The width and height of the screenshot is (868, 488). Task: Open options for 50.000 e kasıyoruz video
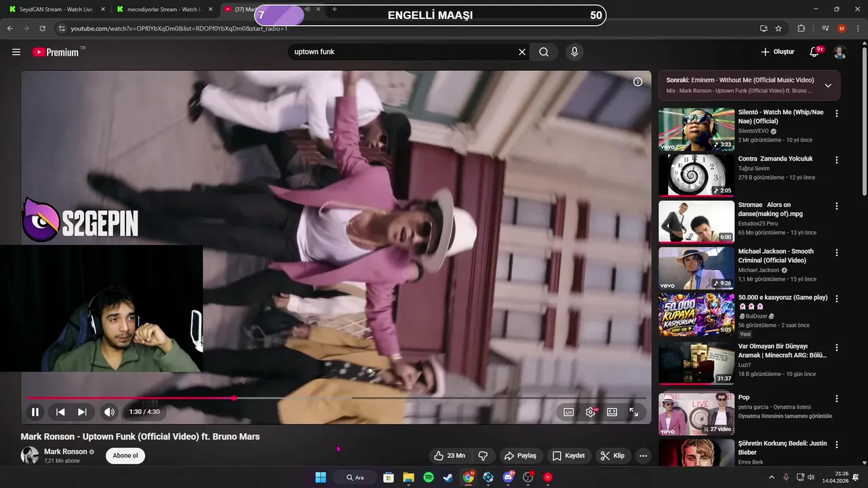pos(836,299)
